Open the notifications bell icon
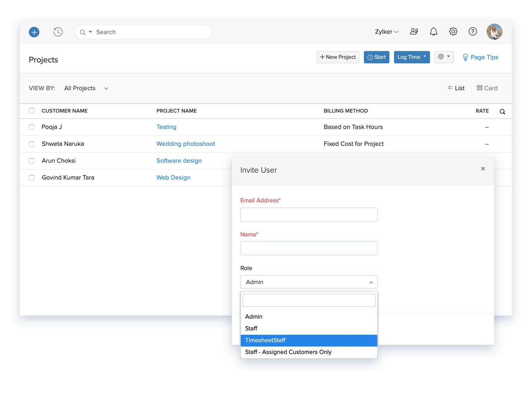This screenshot has height=399, width=532. tap(434, 32)
